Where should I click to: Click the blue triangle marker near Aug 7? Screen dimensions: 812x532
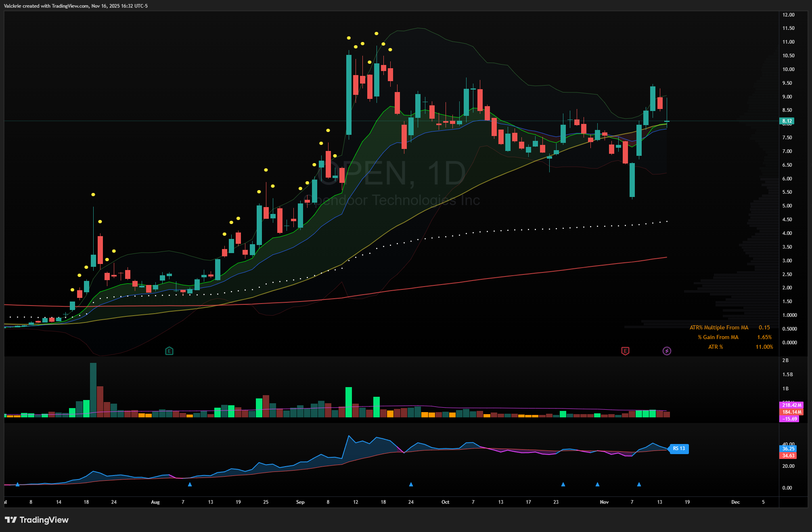point(190,484)
